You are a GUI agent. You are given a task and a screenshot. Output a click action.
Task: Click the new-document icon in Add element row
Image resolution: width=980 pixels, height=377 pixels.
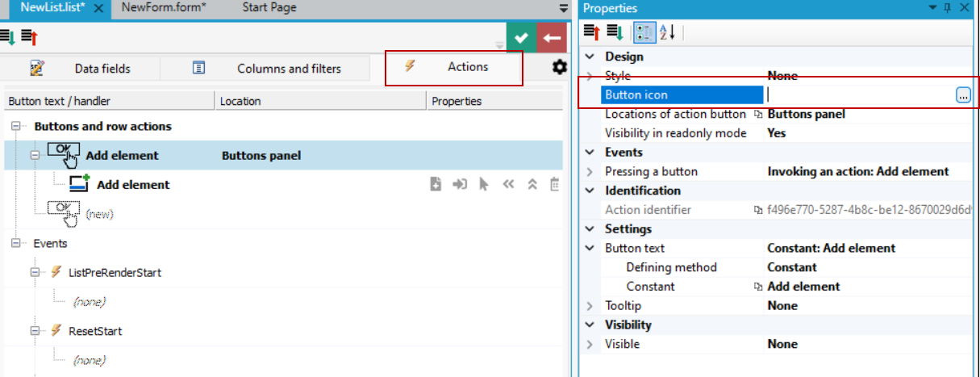click(436, 184)
